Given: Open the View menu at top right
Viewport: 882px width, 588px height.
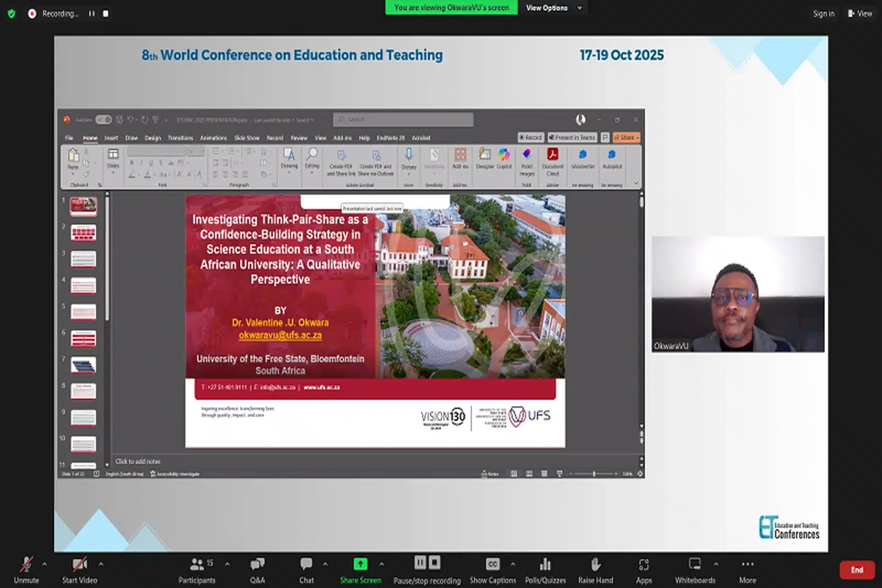Looking at the screenshot, I should click(x=860, y=14).
